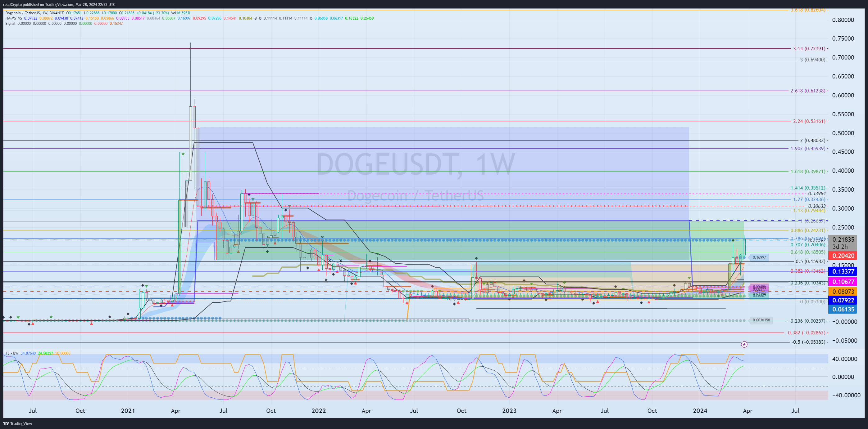Viewport: 868px width, 429px height.
Task: Click the 2023 label on the time axis
Action: 509,410
